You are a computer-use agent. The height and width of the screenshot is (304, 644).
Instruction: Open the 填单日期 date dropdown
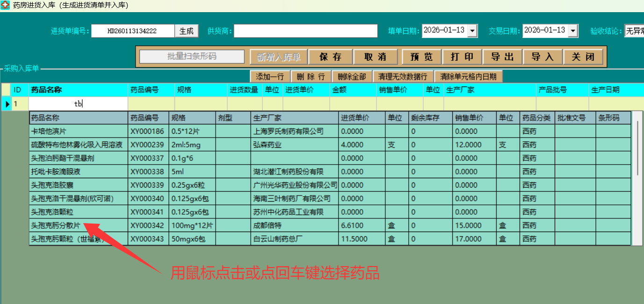click(472, 31)
